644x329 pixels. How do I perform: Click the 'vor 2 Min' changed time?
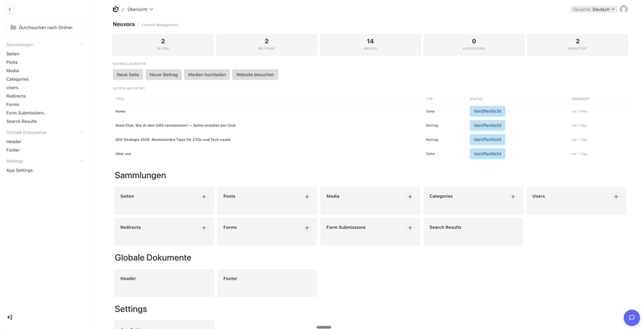(579, 112)
